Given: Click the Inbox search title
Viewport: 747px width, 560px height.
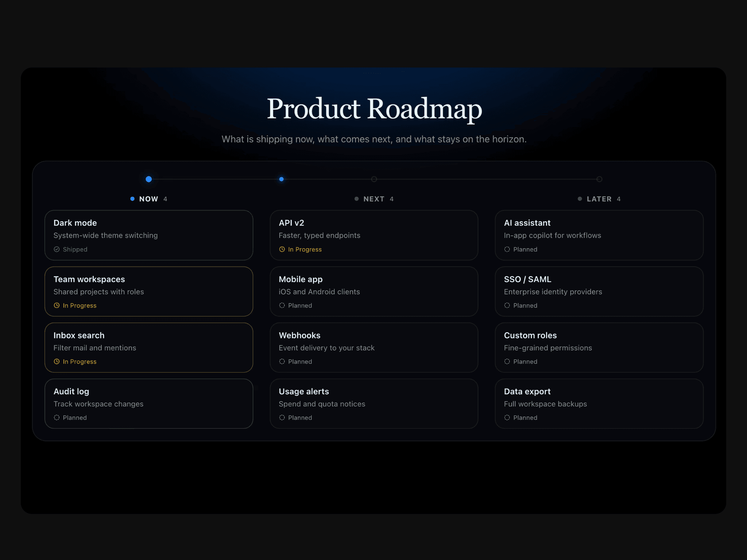Looking at the screenshot, I should tap(79, 335).
